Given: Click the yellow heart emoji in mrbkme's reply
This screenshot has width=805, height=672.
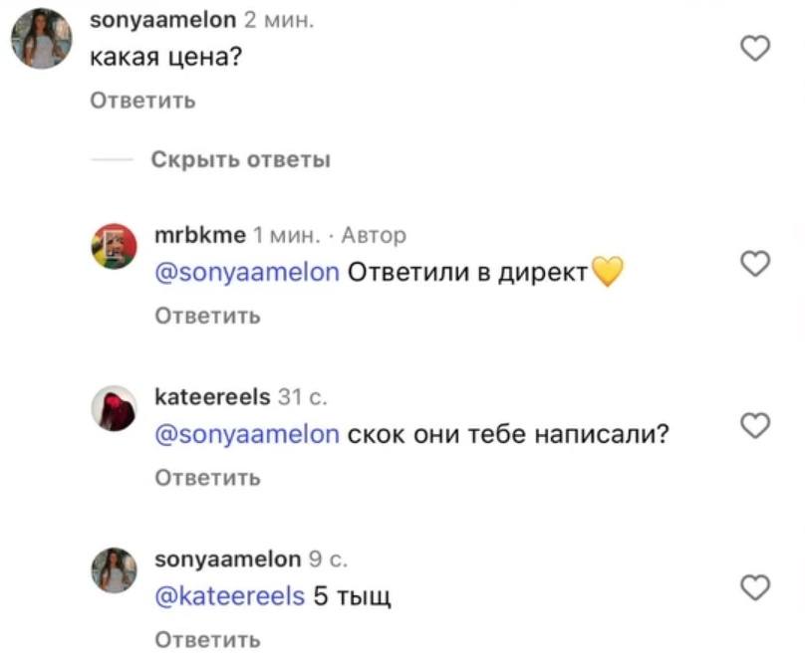Looking at the screenshot, I should pyautogui.click(x=610, y=270).
